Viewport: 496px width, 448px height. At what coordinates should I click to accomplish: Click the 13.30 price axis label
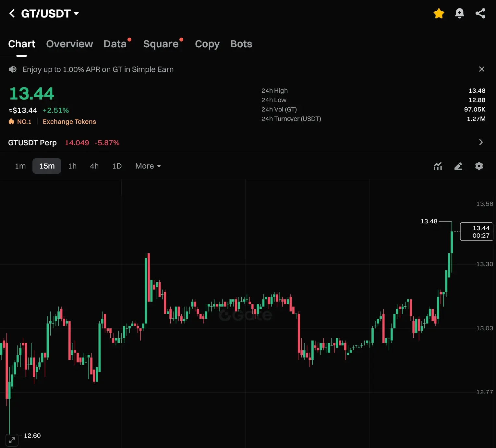pos(485,264)
